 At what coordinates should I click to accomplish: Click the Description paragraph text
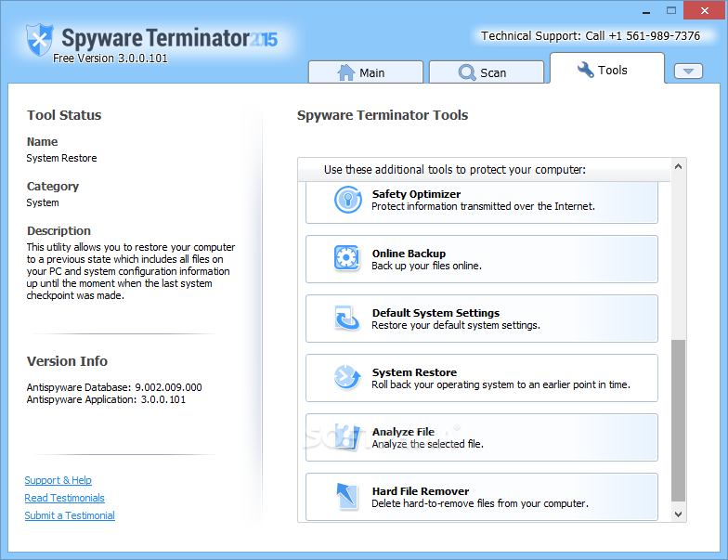(x=130, y=271)
